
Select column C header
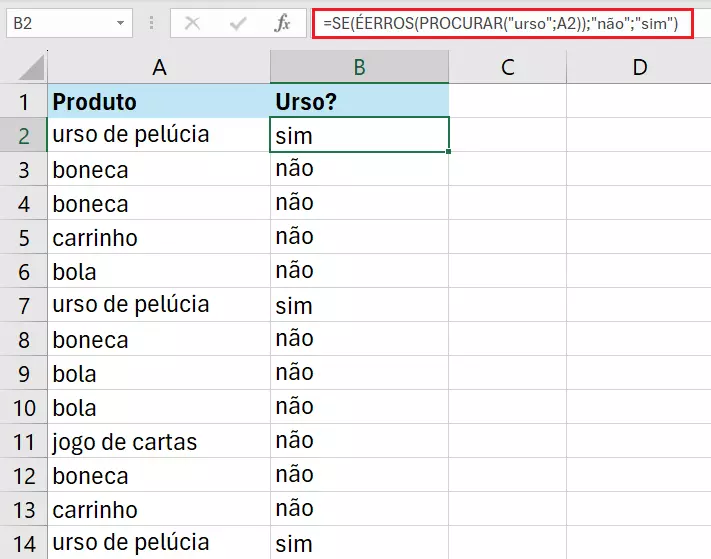click(507, 67)
